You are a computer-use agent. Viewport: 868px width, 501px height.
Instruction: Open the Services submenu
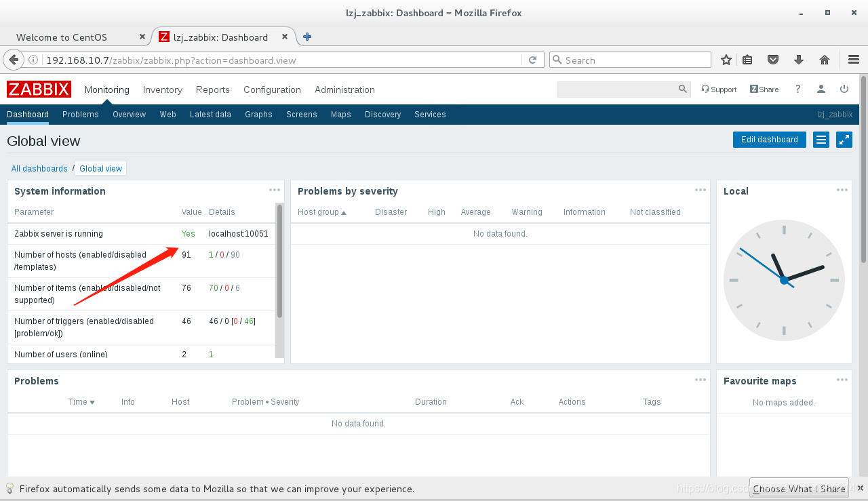tap(431, 115)
